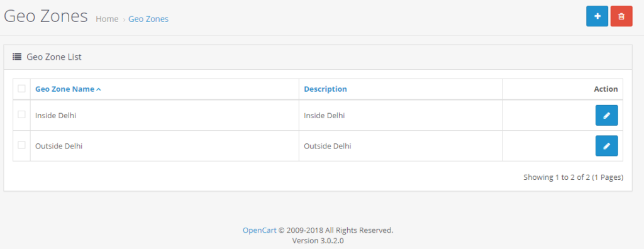Sort by Geo Zone Name column
Viewport: 644px width, 249px height.
[x=65, y=89]
